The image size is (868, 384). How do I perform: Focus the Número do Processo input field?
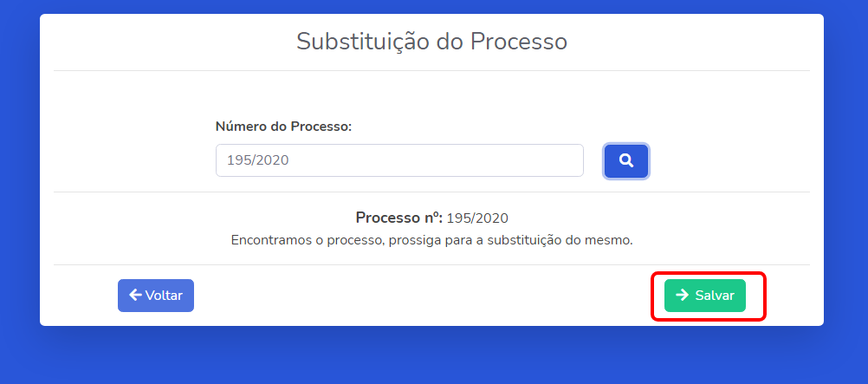pyautogui.click(x=399, y=160)
